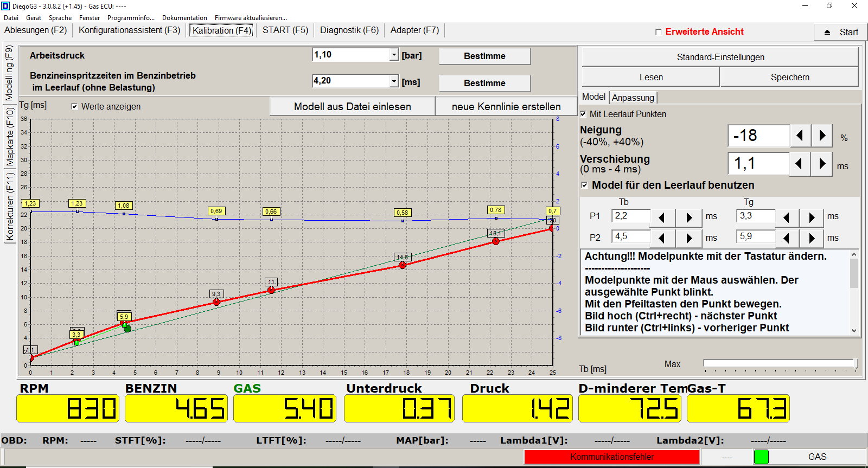This screenshot has height=468, width=868.
Task: Click Bestimme for Benzineinspritzzeiten
Action: 484,83
